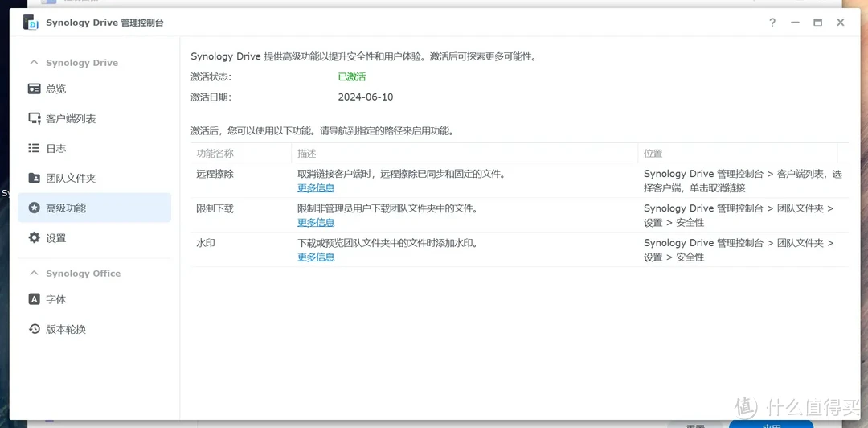
Task: Select 设置 in the sidebar
Action: (x=95, y=238)
